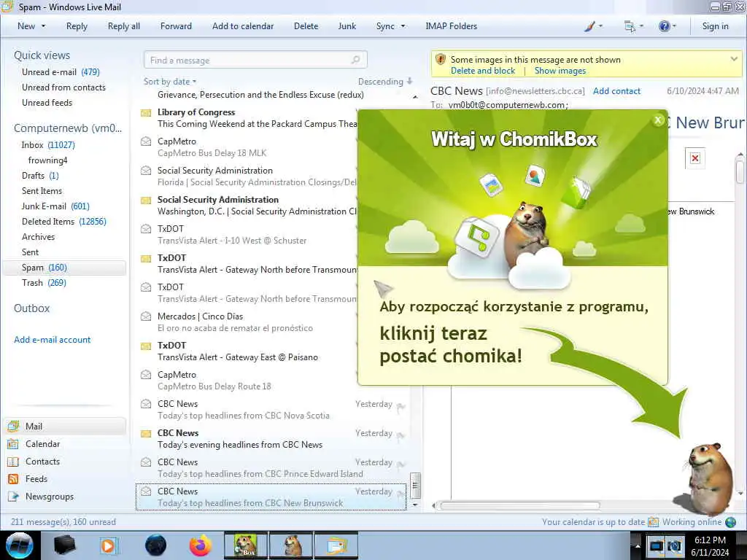Viewport: 747px width, 560px height.
Task: Click the Add e-mail account link
Action: pyautogui.click(x=52, y=340)
